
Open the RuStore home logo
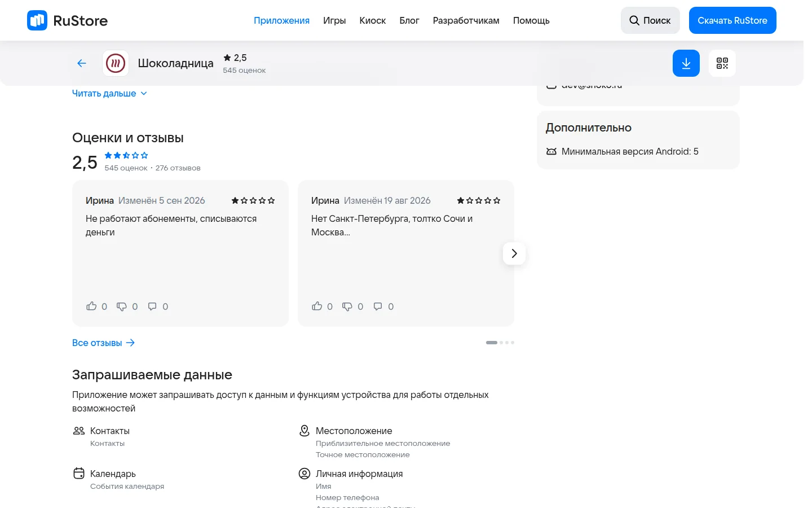tap(68, 20)
